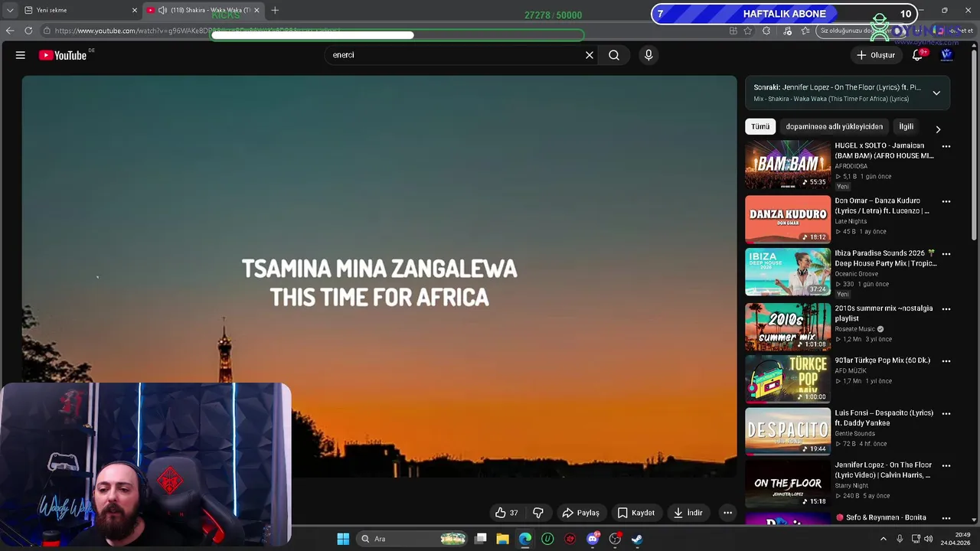Add page to favorites star icon
The width and height of the screenshot is (980, 551).
click(748, 31)
